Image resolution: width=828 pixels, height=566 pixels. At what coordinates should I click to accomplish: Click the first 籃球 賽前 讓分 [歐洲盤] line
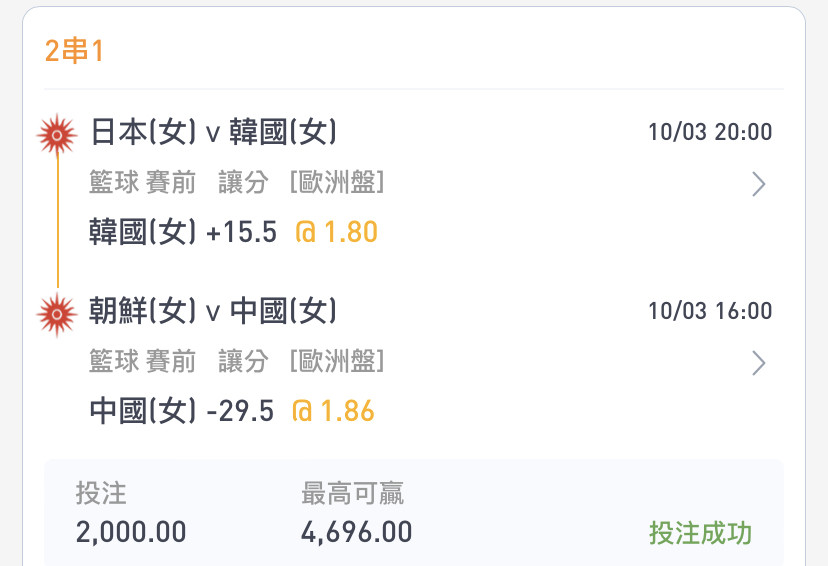[x=237, y=183]
